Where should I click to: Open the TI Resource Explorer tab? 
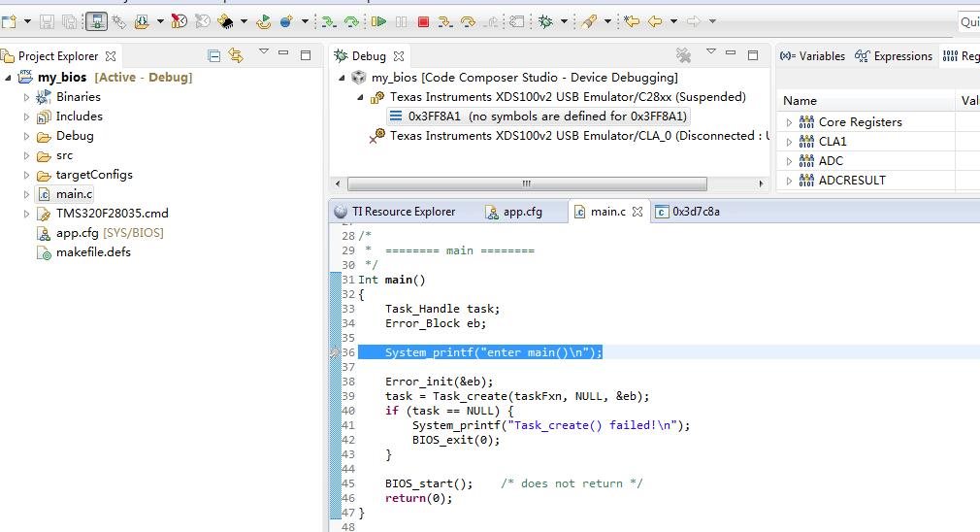tap(395, 212)
